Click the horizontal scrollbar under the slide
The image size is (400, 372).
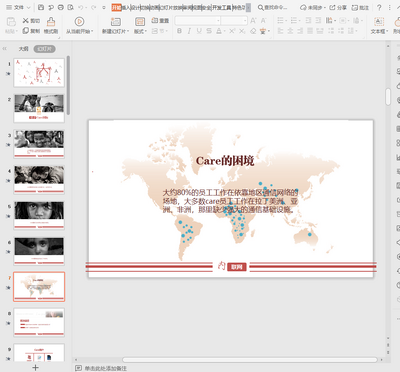tap(250, 360)
